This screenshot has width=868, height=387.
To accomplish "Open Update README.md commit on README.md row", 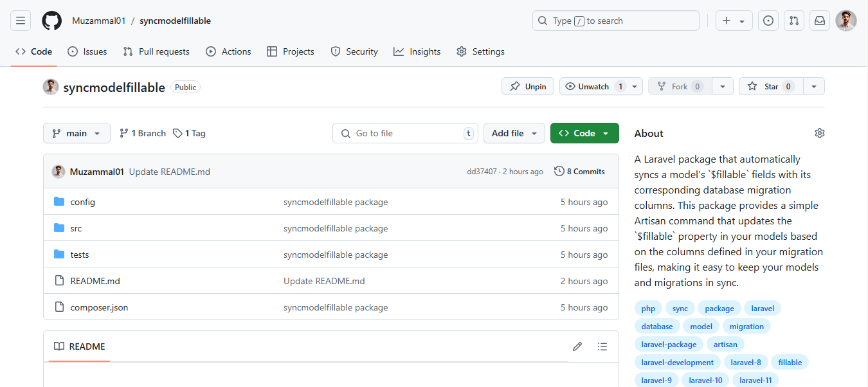I will 324,281.
